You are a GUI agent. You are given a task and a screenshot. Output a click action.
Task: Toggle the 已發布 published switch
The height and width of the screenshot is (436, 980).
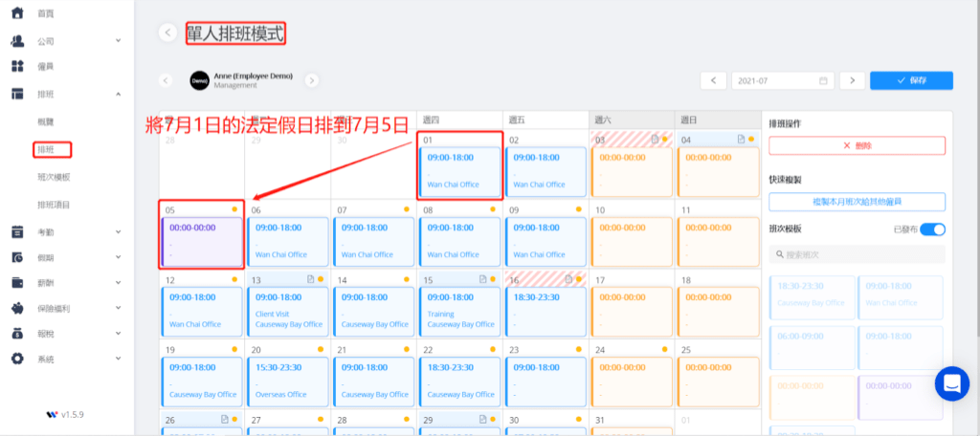[x=932, y=229]
